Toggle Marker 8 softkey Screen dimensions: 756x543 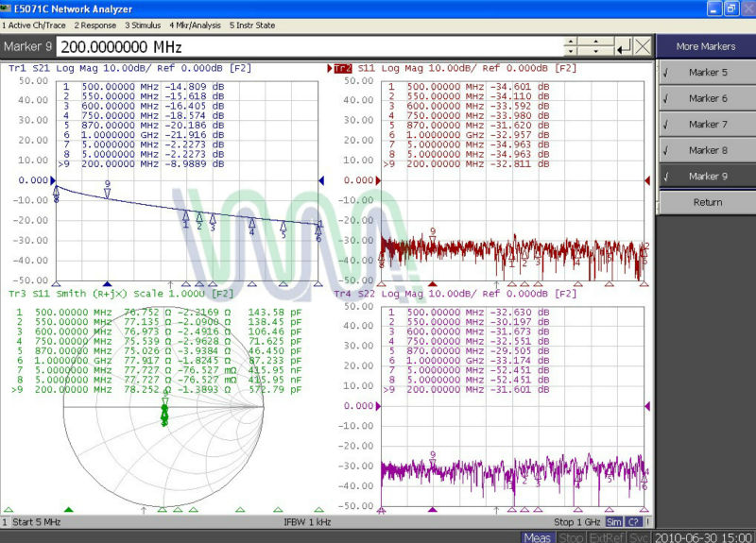[x=707, y=150]
